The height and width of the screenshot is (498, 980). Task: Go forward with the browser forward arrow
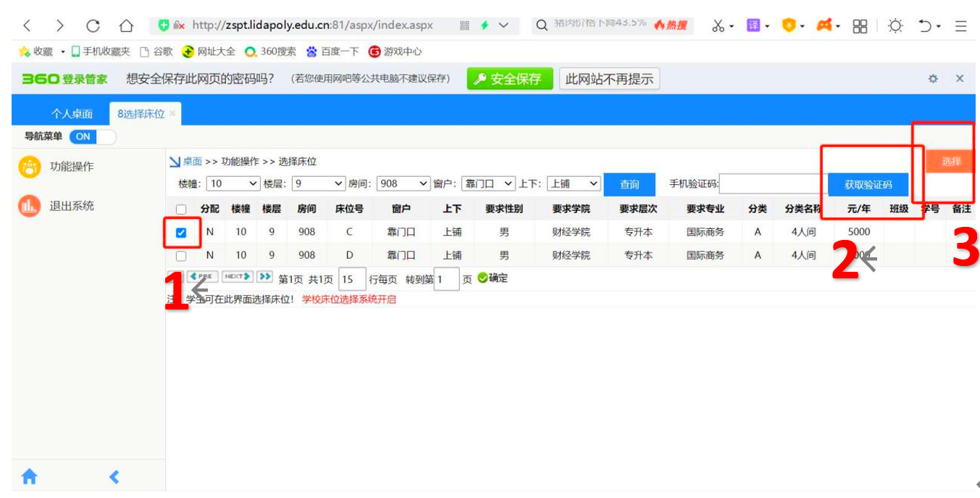59,26
